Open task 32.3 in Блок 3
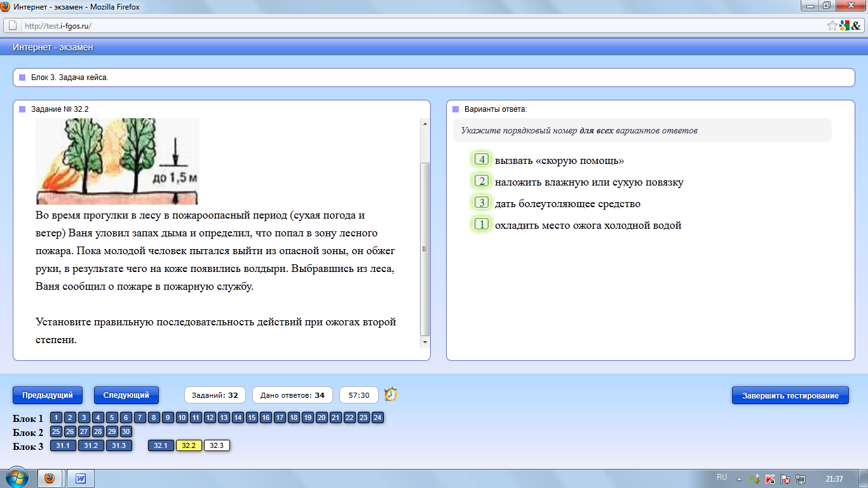 coord(217,445)
